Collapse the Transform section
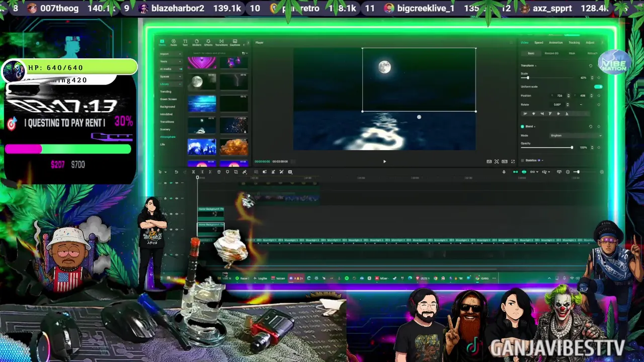This screenshot has height=362, width=644. point(536,65)
